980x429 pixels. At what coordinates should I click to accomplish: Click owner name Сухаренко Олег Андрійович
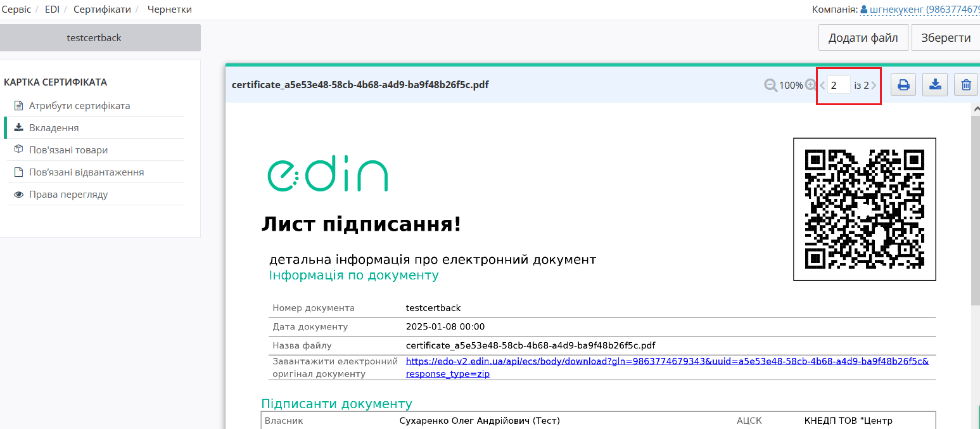point(480,421)
